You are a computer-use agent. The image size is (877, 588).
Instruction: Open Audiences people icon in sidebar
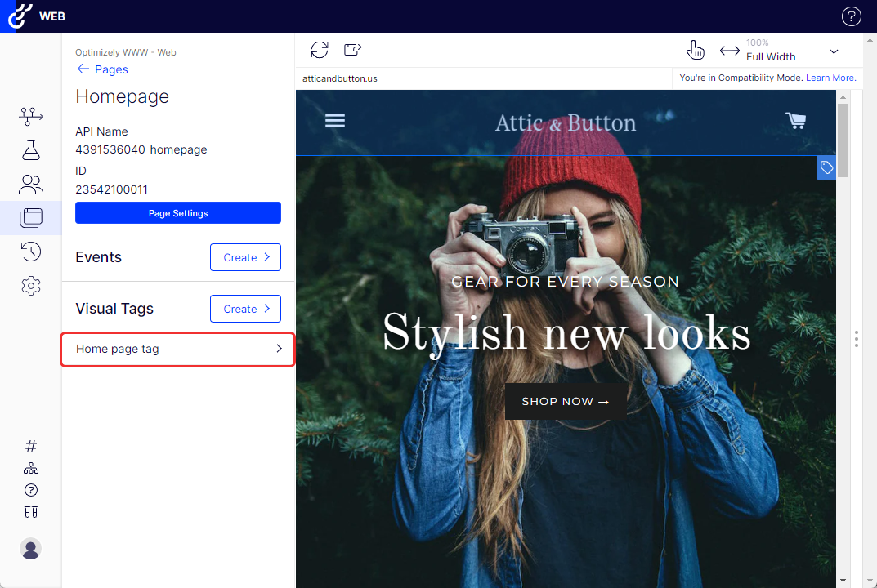(31, 185)
